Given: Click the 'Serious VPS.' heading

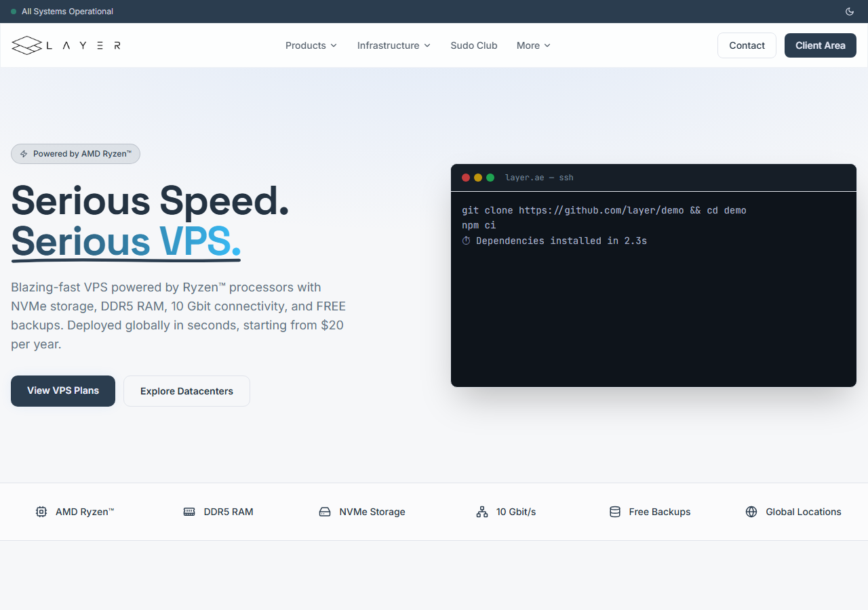Looking at the screenshot, I should click(126, 241).
